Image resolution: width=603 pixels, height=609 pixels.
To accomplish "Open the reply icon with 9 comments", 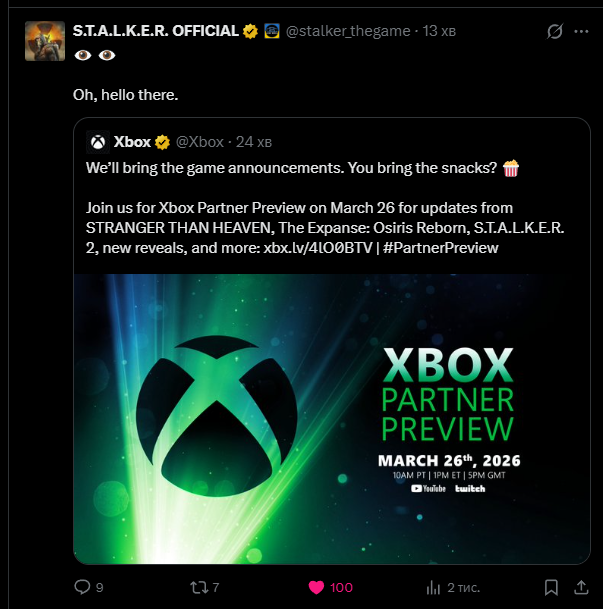I will coord(82,587).
